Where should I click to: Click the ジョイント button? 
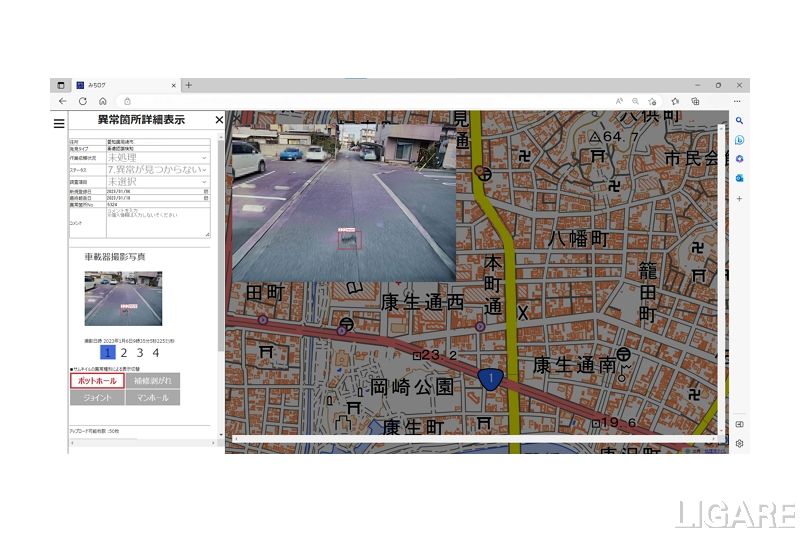(97, 398)
